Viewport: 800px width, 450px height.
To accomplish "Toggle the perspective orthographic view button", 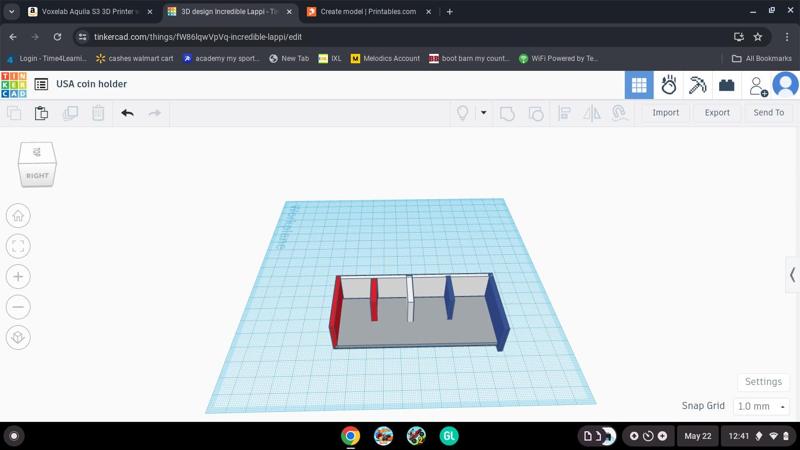I will (x=18, y=337).
